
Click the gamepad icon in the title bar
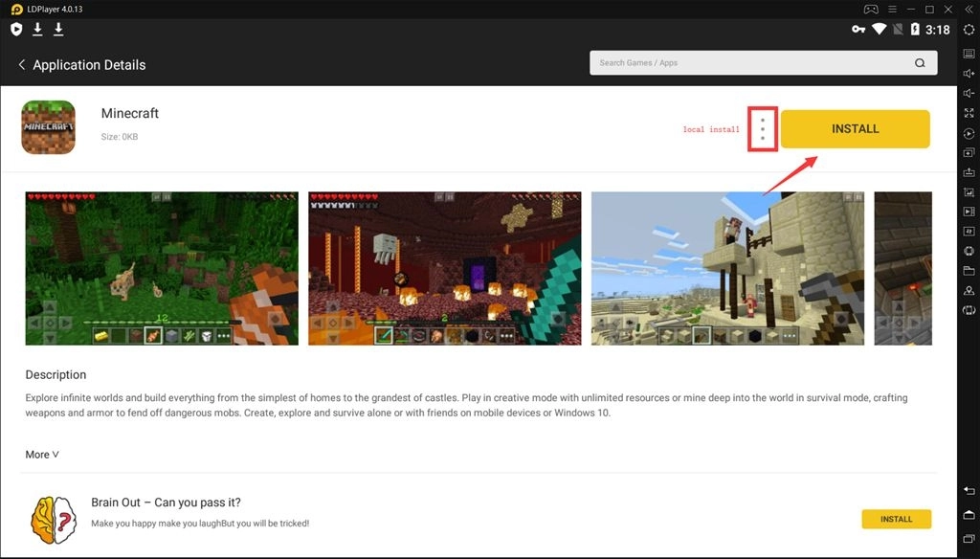pos(871,9)
